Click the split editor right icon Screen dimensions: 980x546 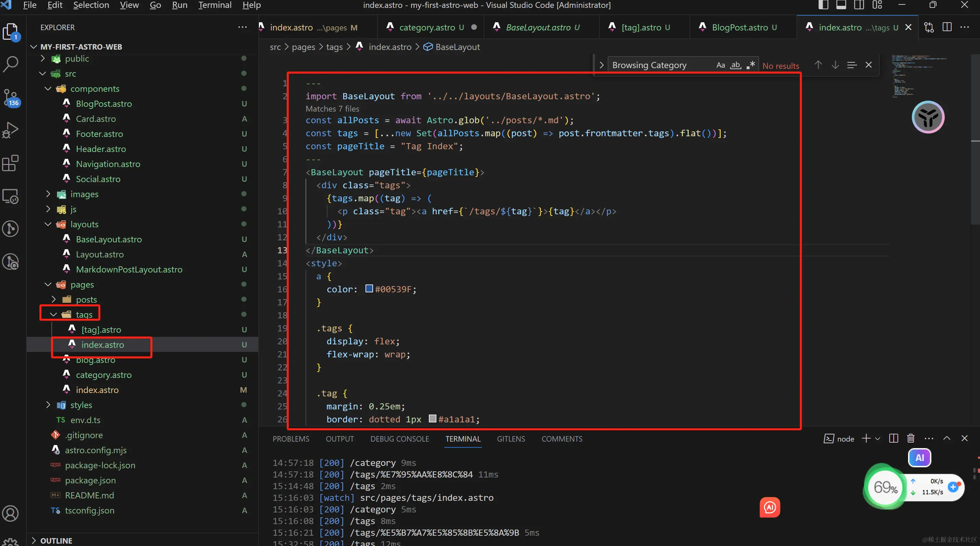947,27
